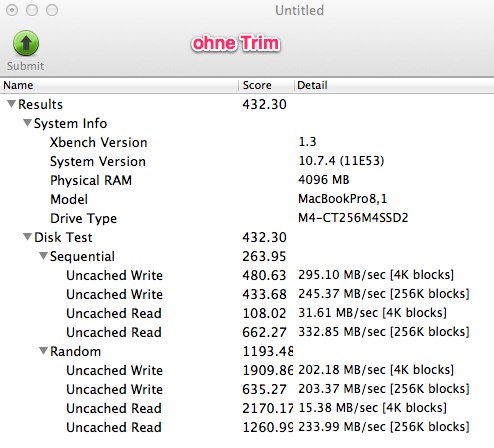The width and height of the screenshot is (494, 448).
Task: Select the System Info row
Action: 247,123
